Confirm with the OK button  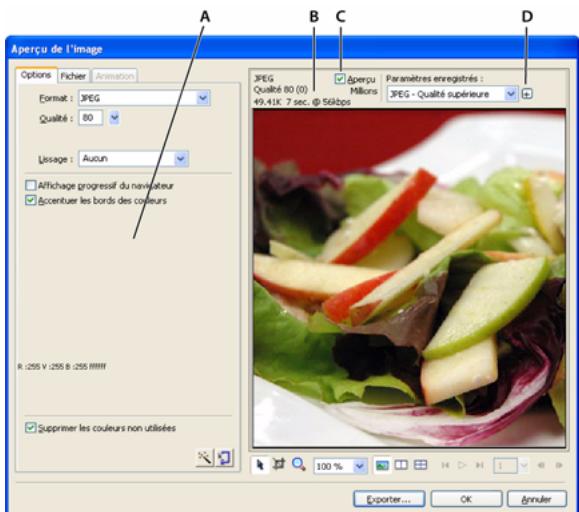pyautogui.click(x=466, y=499)
